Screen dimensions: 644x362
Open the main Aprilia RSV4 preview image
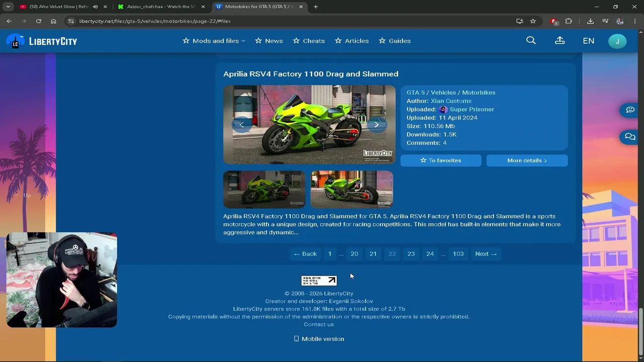(x=309, y=125)
